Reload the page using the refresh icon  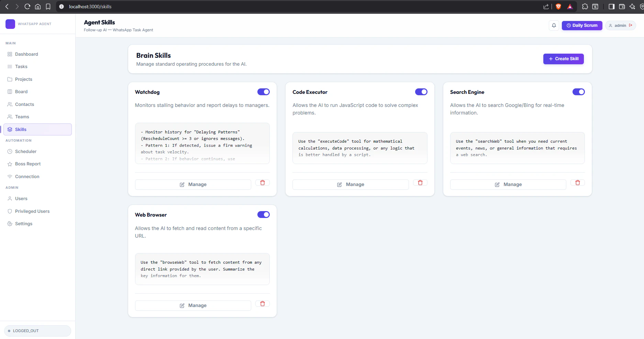pos(27,6)
